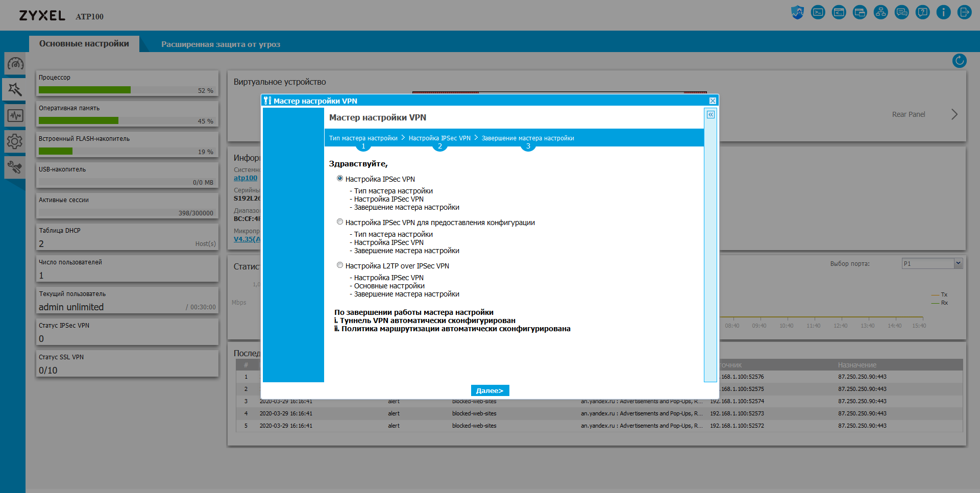Select the Настройка L2TP over IPSec VPN radio
980x493 pixels.
pyautogui.click(x=340, y=265)
